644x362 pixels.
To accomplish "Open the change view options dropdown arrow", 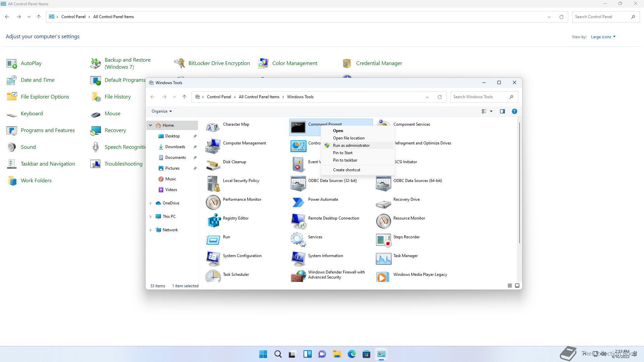I will (491, 111).
